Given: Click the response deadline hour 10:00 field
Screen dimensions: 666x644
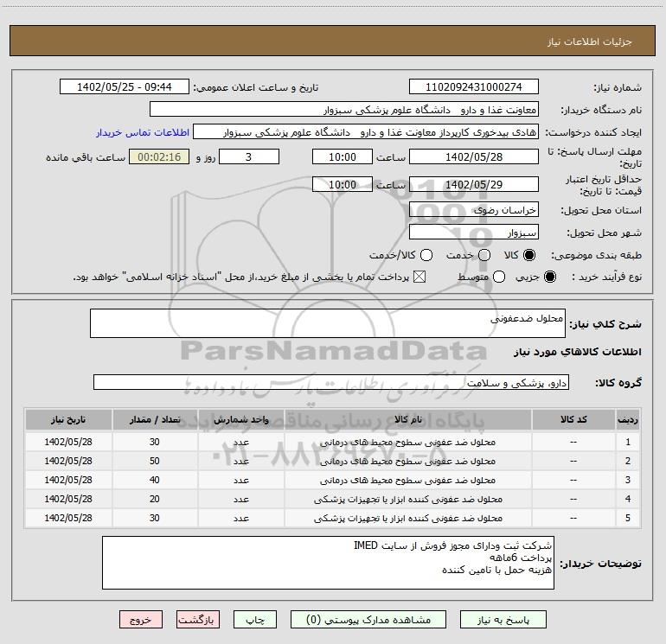Looking at the screenshot, I should (343, 156).
